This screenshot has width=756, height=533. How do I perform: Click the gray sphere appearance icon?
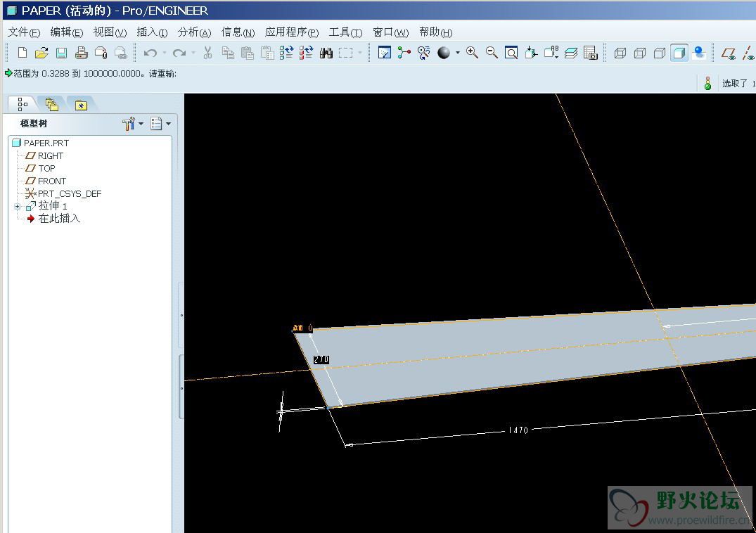(444, 53)
